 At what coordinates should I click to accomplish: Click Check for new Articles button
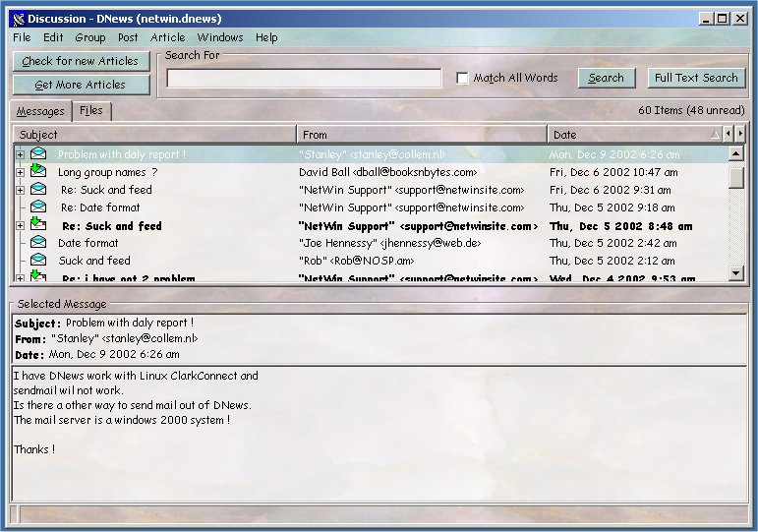(81, 61)
